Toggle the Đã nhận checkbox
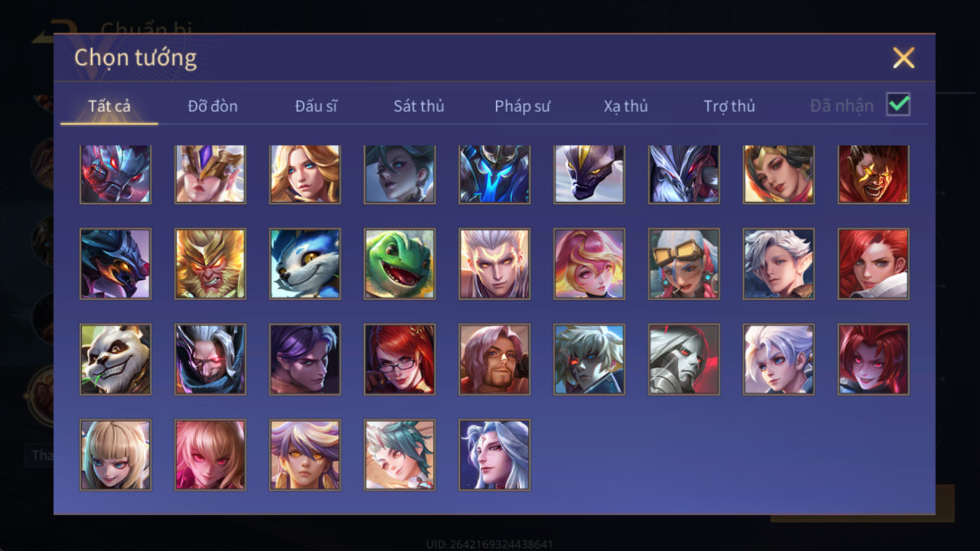The height and width of the screenshot is (551, 980). [898, 104]
